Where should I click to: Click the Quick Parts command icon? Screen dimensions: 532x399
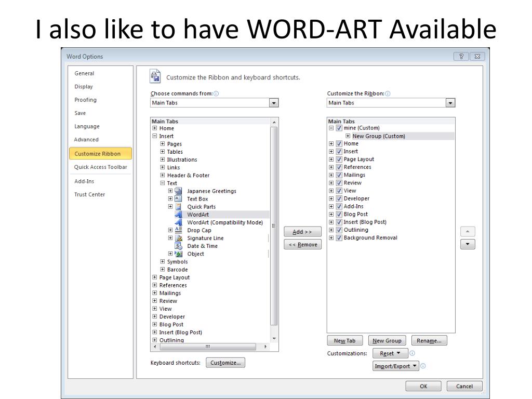[179, 207]
